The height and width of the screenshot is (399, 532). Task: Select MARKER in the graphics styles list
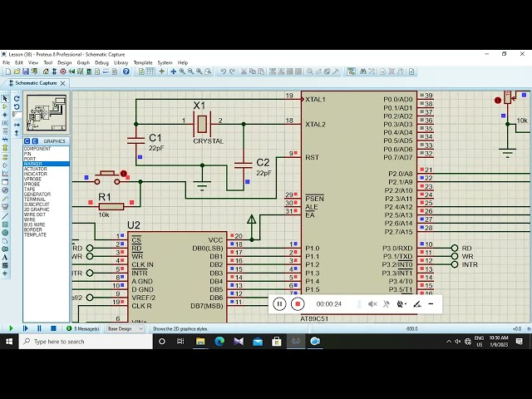coord(47,164)
